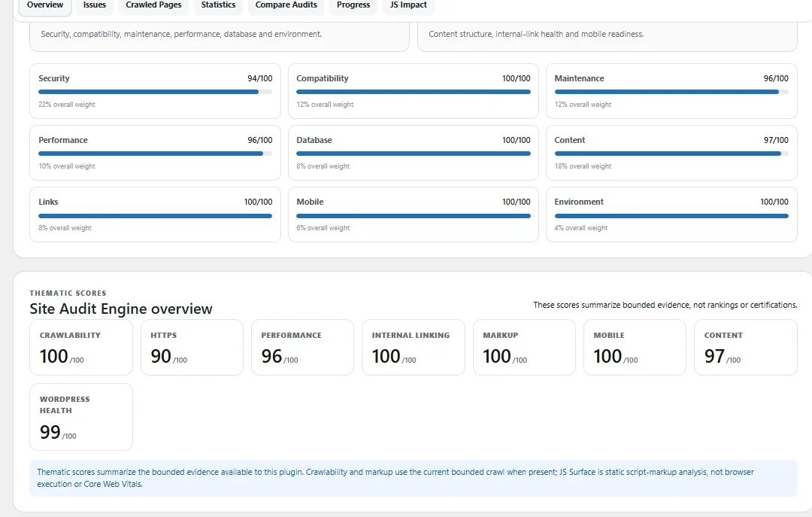The image size is (812, 517).
Task: Click the Links score progress bar
Action: (x=156, y=216)
